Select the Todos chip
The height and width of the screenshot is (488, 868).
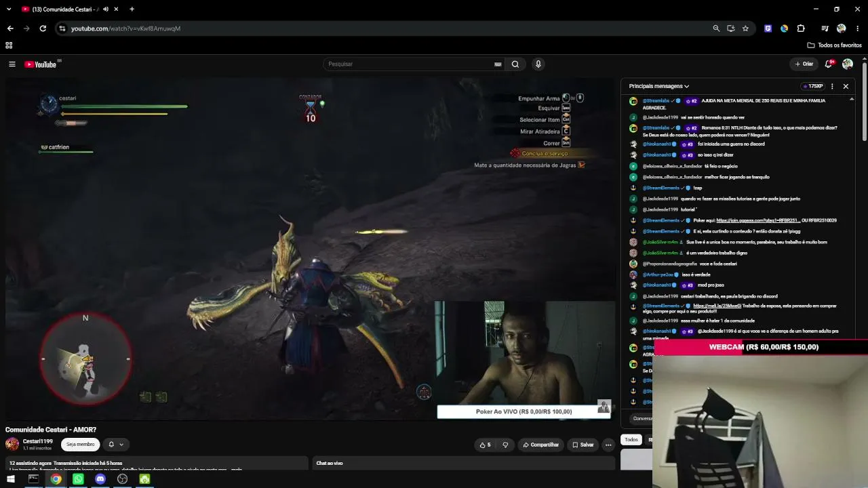631,440
